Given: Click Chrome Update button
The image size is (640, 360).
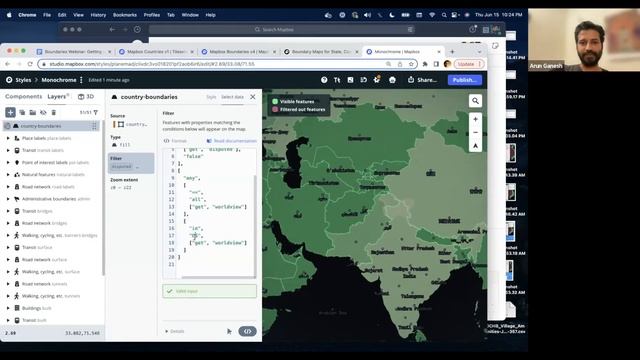Looking at the screenshot, I should [469, 64].
